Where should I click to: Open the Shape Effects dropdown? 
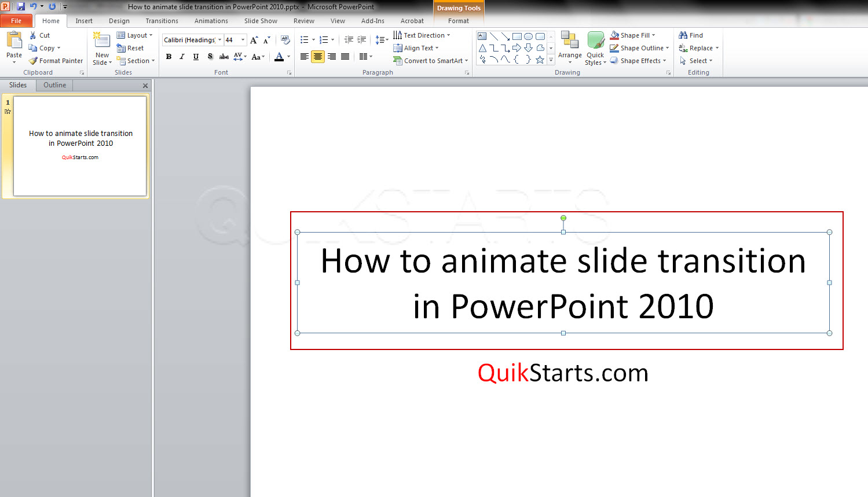[638, 61]
